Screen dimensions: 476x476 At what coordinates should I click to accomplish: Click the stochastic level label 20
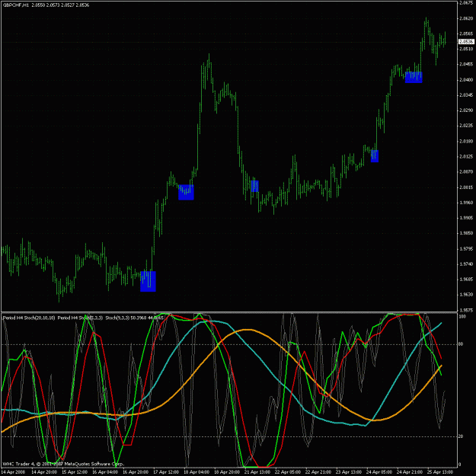coord(461,436)
